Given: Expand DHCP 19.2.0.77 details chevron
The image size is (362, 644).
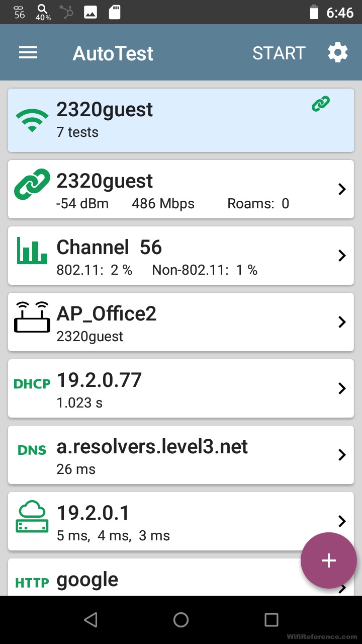Looking at the screenshot, I should click(x=342, y=388).
